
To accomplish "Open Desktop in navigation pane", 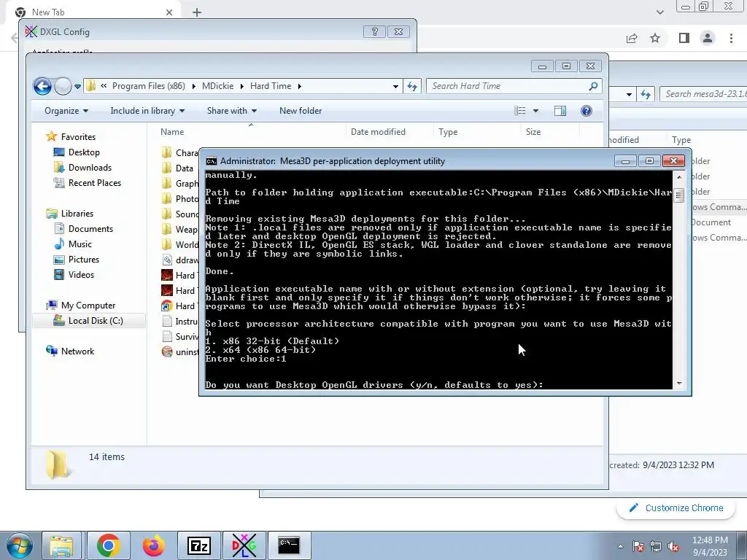I will point(84,152).
